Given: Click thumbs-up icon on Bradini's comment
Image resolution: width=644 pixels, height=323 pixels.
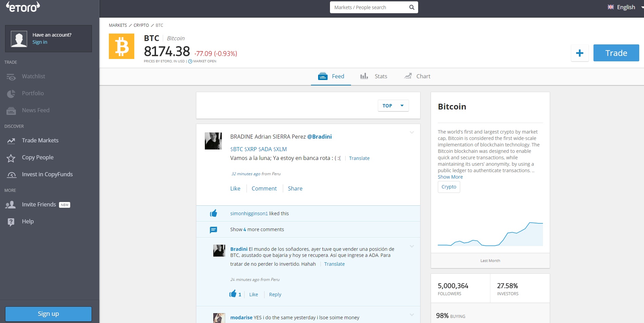Looking at the screenshot, I should 233,294.
